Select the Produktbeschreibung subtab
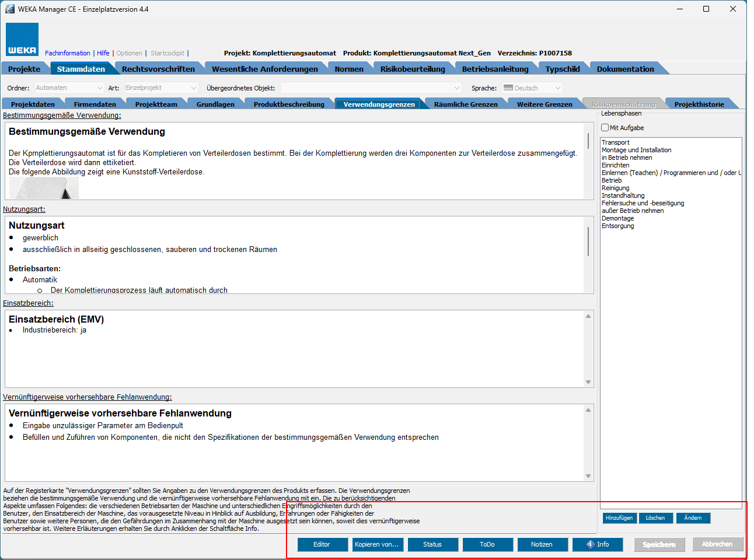 (x=288, y=104)
